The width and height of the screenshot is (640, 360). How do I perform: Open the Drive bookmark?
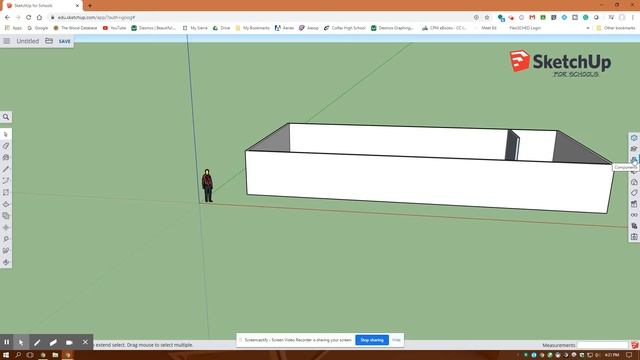coord(222,28)
